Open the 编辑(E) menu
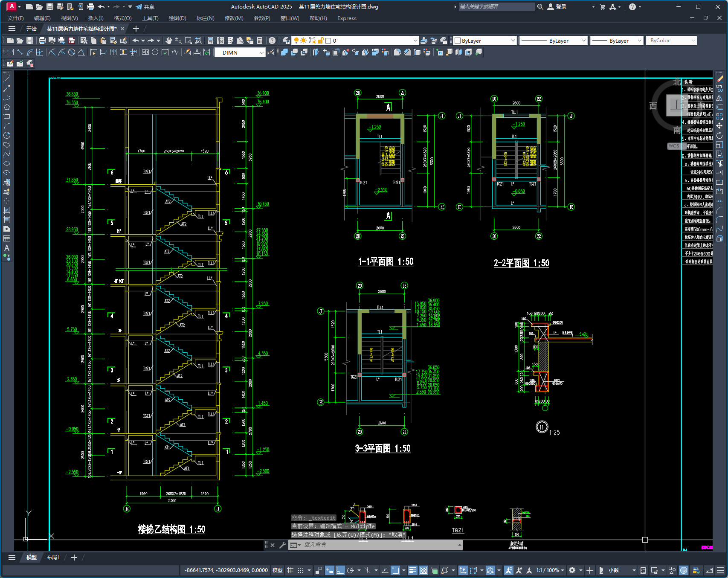This screenshot has height=578, width=728. (42, 18)
